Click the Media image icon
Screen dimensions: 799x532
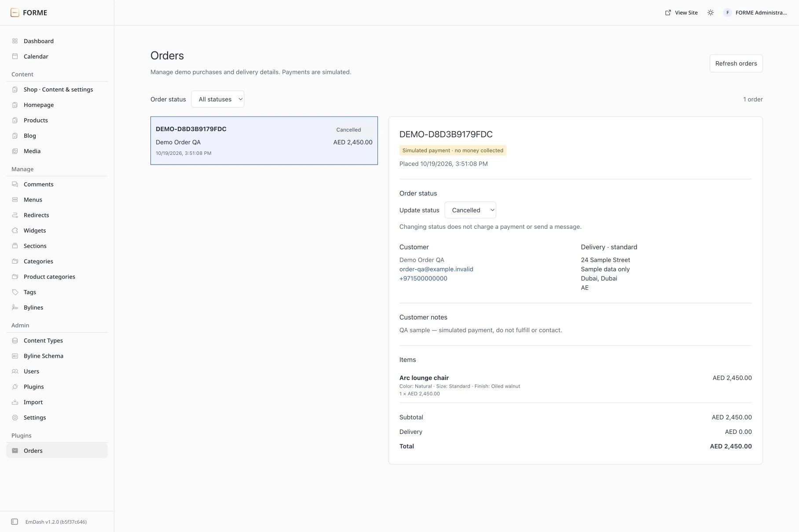pos(15,151)
